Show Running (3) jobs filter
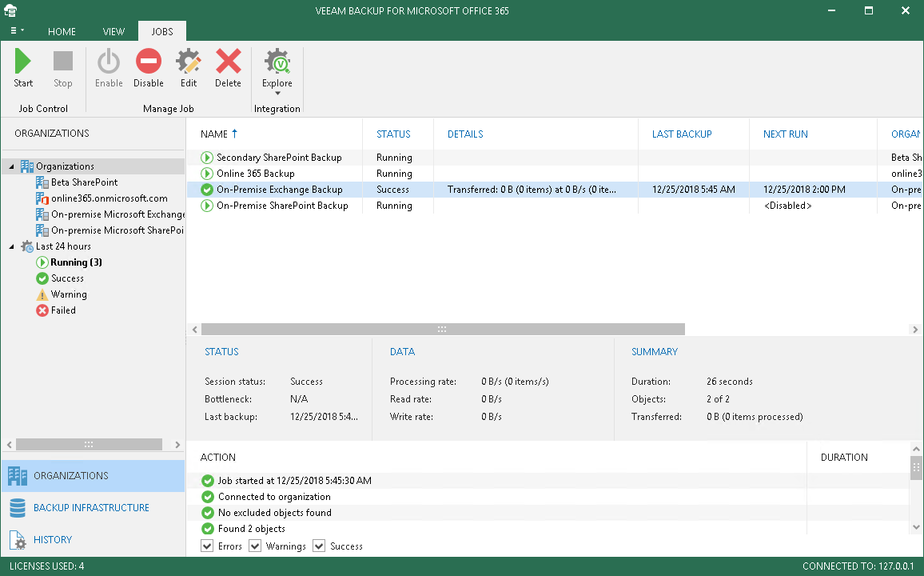This screenshot has width=924, height=576. click(76, 262)
